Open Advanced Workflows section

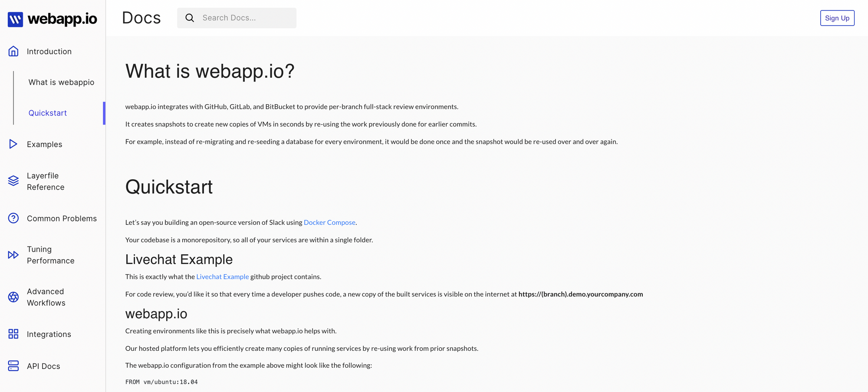(x=46, y=297)
